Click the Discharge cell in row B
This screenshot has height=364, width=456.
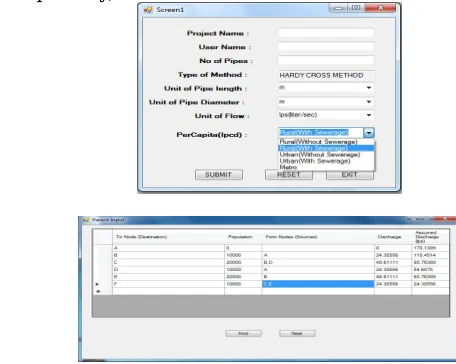[393, 255]
